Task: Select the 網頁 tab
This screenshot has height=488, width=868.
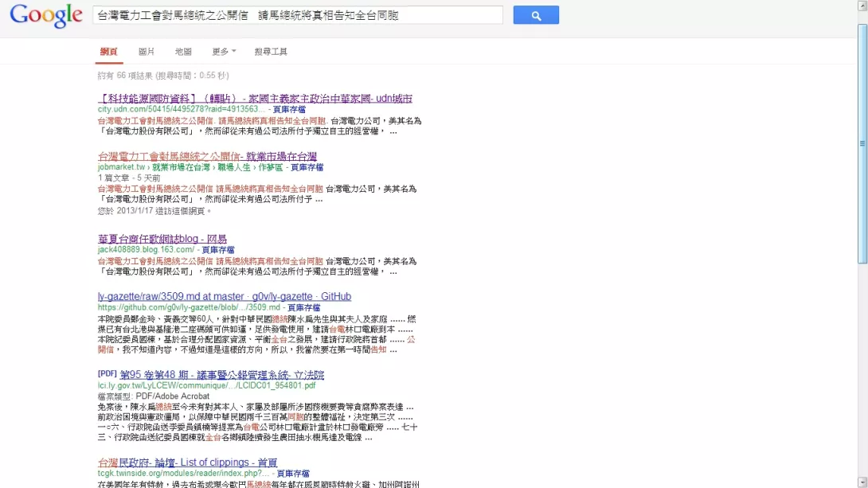Action: [x=108, y=52]
